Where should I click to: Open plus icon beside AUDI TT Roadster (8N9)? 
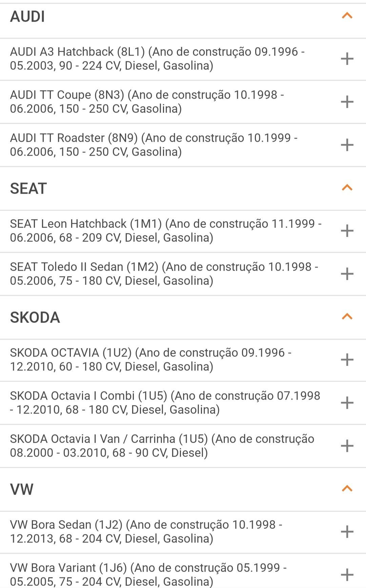pos(347,145)
